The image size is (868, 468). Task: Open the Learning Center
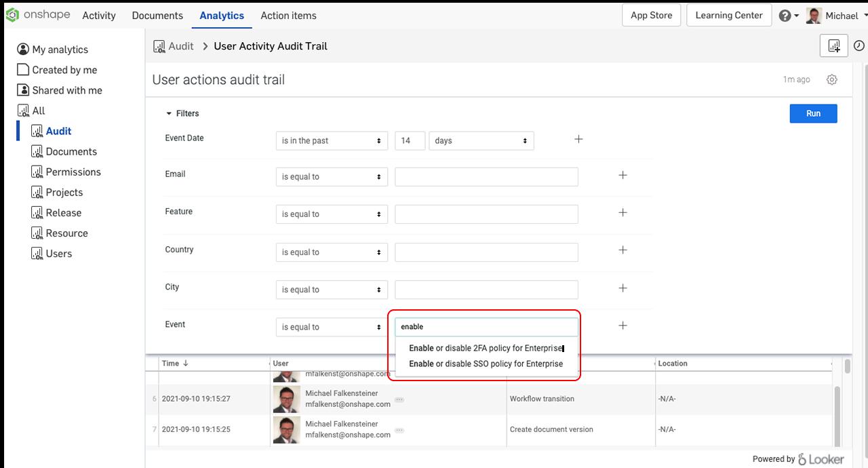(x=728, y=15)
